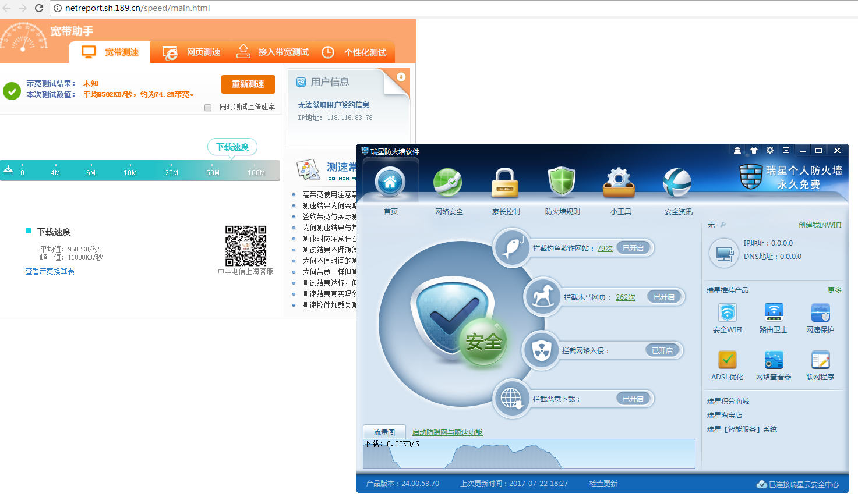Open the 防火墙规则 green shield icon
This screenshot has height=504, width=858.
tap(562, 183)
